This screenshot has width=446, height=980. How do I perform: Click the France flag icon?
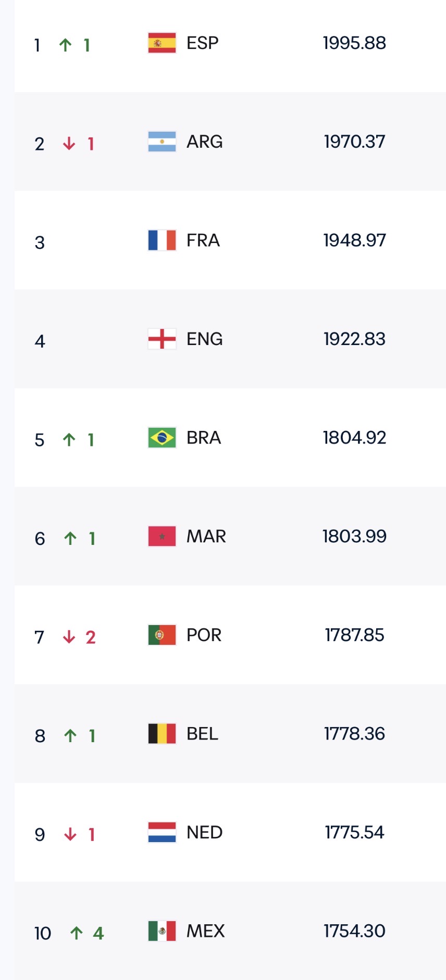[x=162, y=240]
